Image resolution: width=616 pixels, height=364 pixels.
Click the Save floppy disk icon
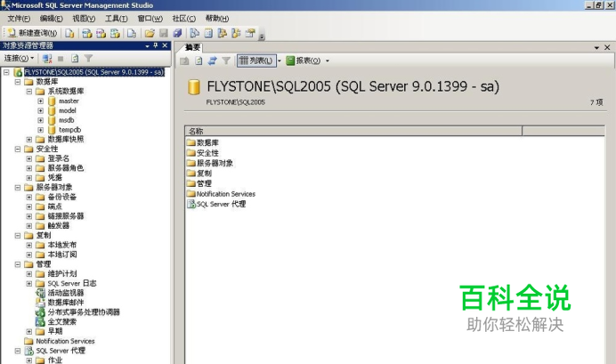click(164, 34)
